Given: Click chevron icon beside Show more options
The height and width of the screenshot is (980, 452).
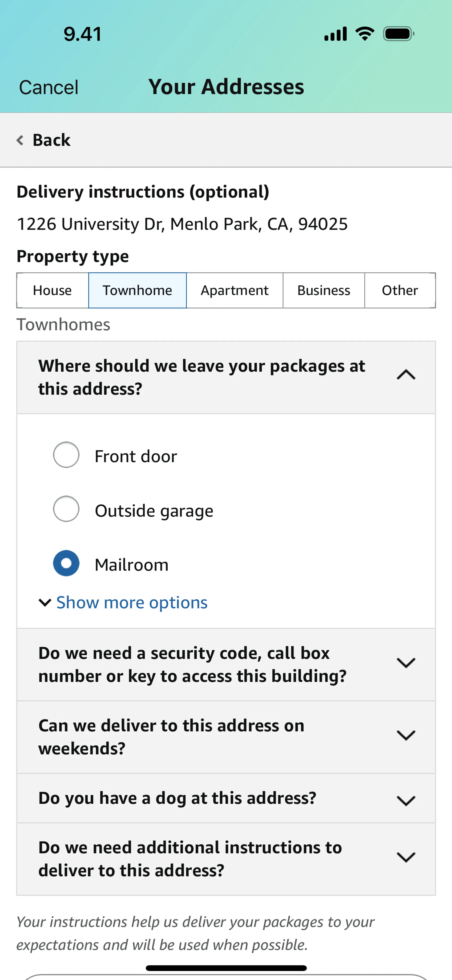Looking at the screenshot, I should 45,603.
